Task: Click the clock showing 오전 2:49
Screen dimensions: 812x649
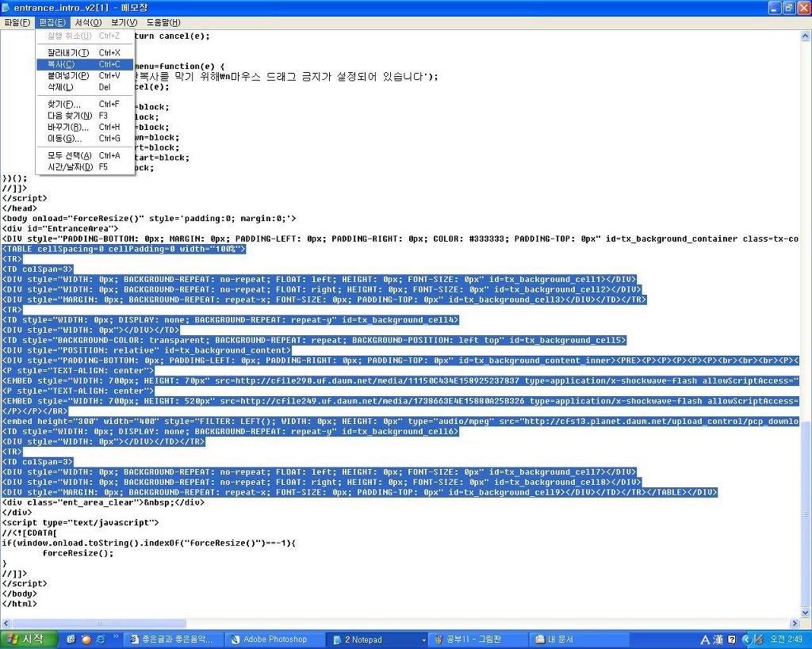Action: point(786,639)
